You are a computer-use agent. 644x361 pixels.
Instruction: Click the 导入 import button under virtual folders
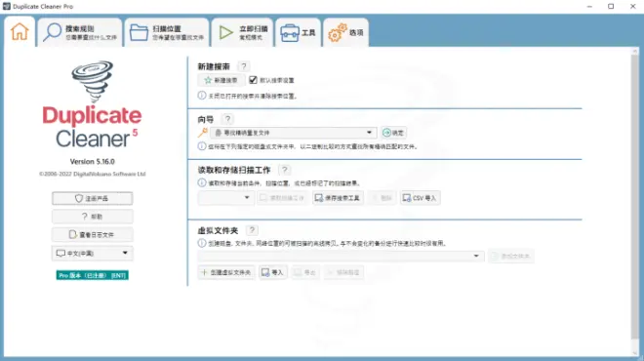(272, 272)
